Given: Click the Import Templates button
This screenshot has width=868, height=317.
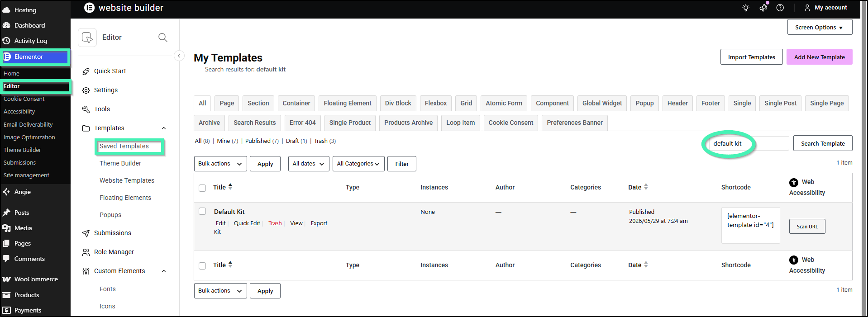Looking at the screenshot, I should tap(752, 57).
